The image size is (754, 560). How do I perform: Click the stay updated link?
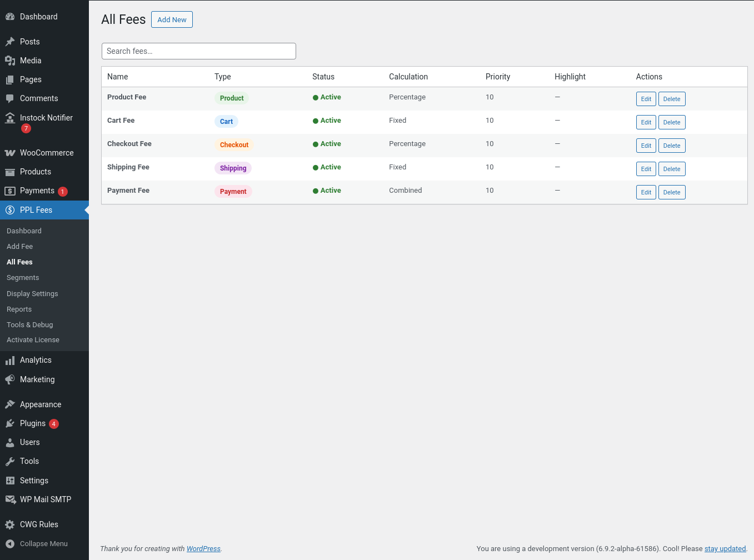[725, 549]
